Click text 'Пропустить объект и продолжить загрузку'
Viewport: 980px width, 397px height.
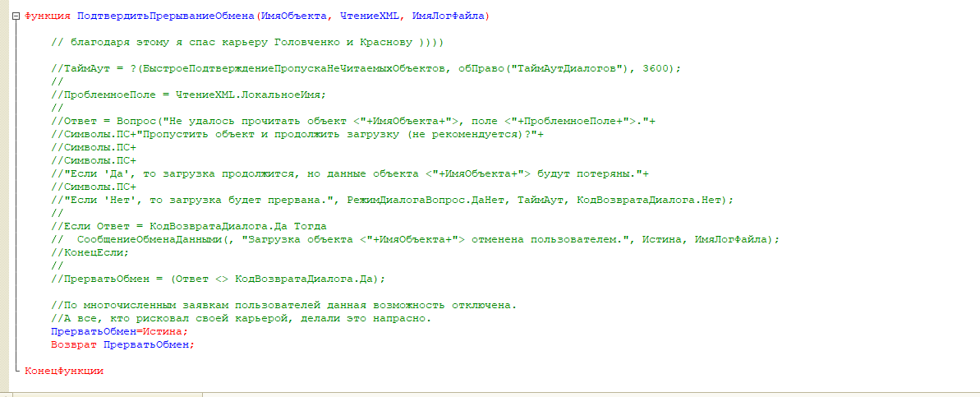click(271, 135)
